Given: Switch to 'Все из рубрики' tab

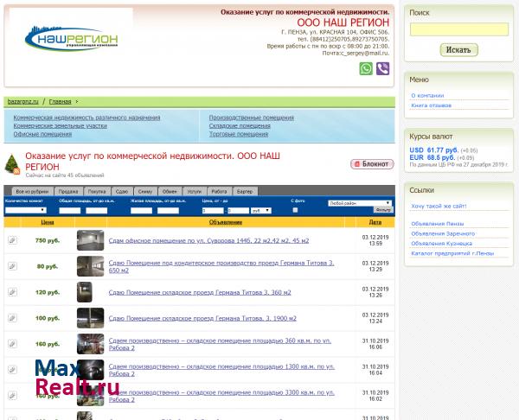Looking at the screenshot, I should pyautogui.click(x=32, y=192).
